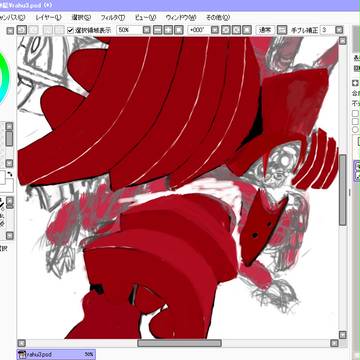Open the ビュー menu
The height and width of the screenshot is (360, 360).
145,17
